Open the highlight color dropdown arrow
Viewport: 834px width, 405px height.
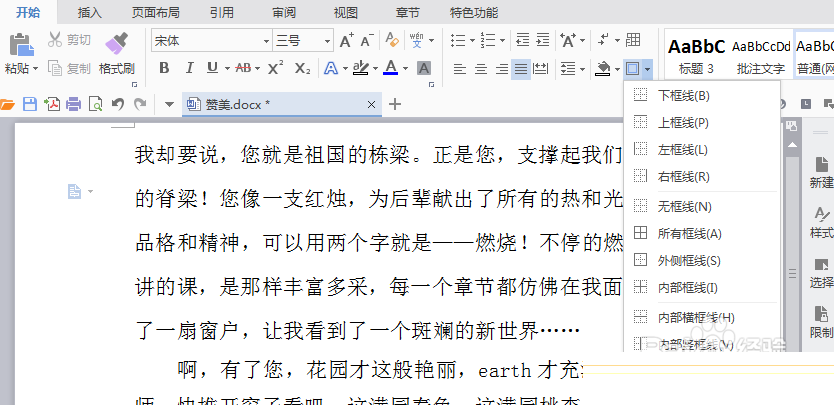(376, 69)
